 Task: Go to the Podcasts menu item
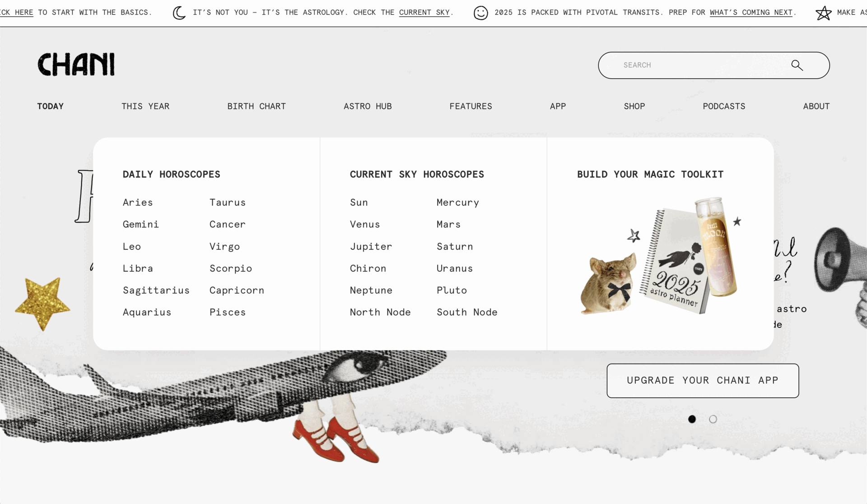[724, 106]
